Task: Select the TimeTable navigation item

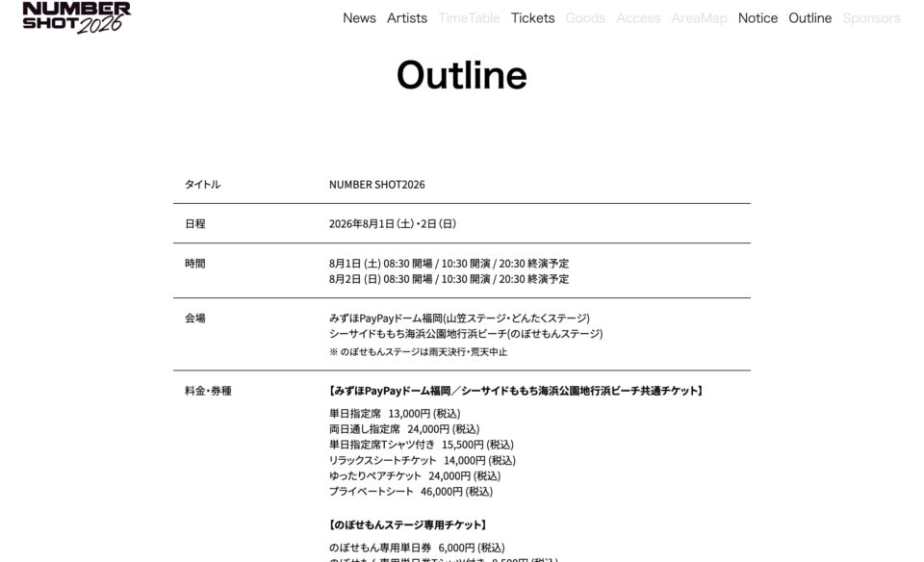Action: [x=468, y=18]
